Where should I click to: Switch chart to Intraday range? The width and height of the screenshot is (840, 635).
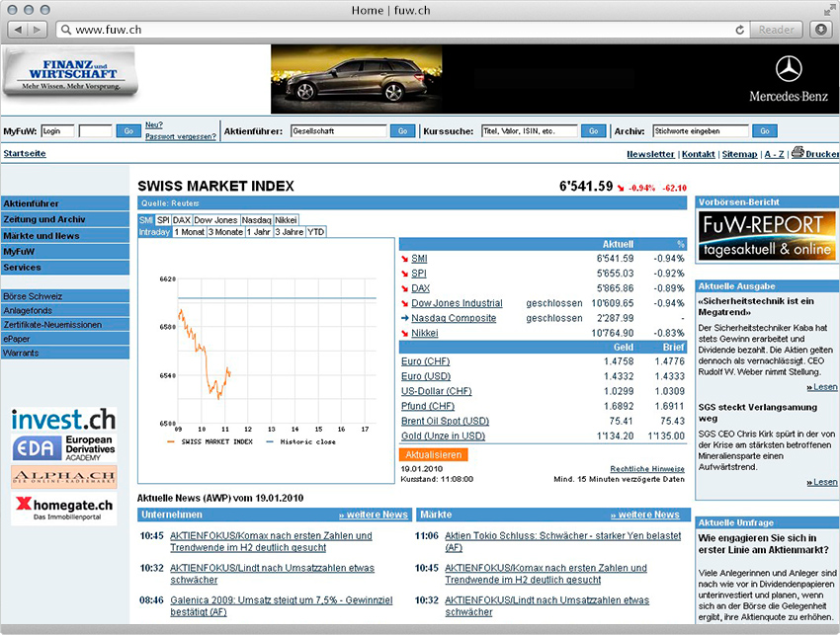[155, 232]
